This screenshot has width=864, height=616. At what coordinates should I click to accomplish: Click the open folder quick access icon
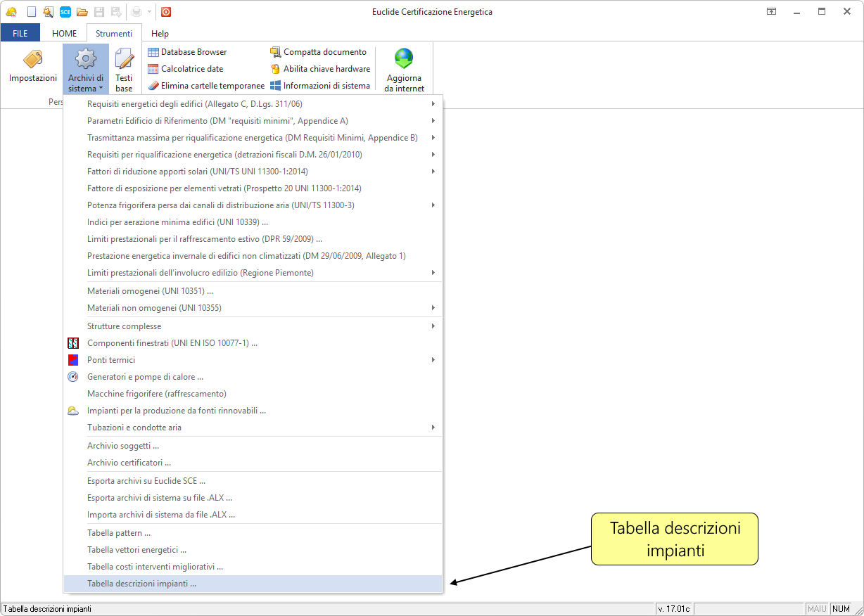click(x=82, y=12)
